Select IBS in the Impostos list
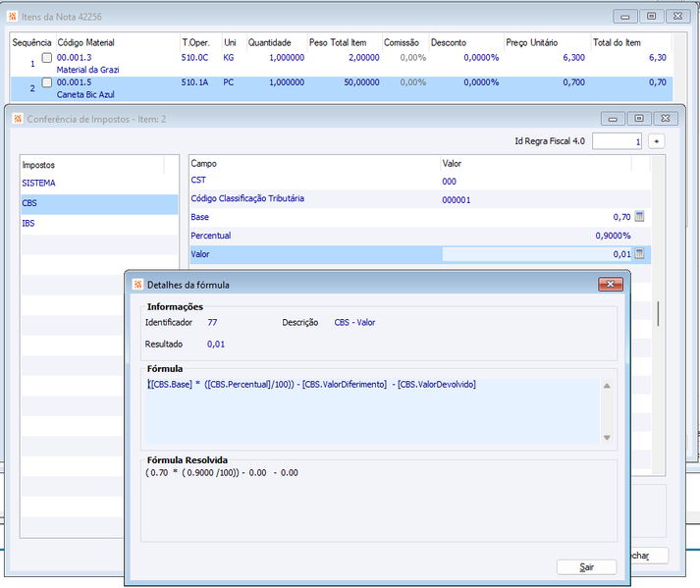Screen dimensions: 700x588 pyautogui.click(x=99, y=223)
